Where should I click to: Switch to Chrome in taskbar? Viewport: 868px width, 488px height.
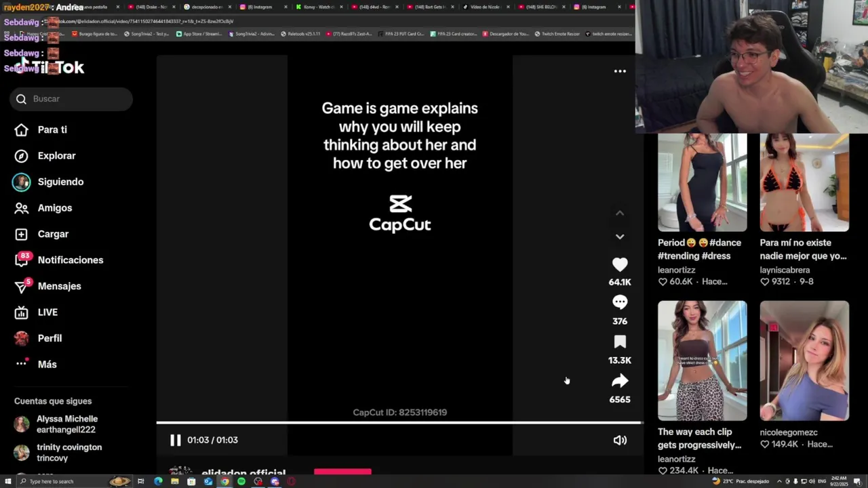[224, 481]
